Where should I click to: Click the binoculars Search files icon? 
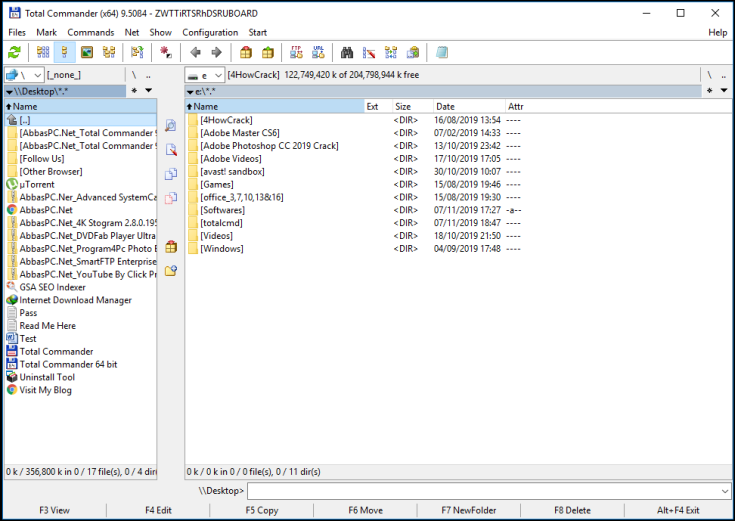click(x=347, y=52)
